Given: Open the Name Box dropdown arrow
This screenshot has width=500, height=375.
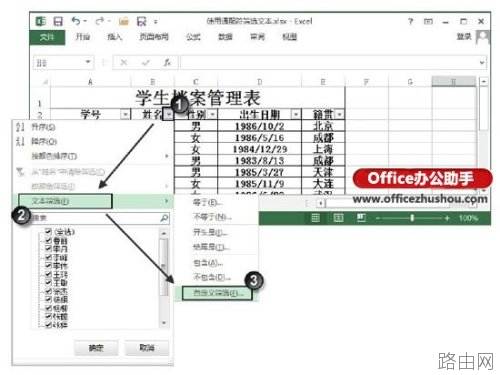Looking at the screenshot, I should [88, 62].
